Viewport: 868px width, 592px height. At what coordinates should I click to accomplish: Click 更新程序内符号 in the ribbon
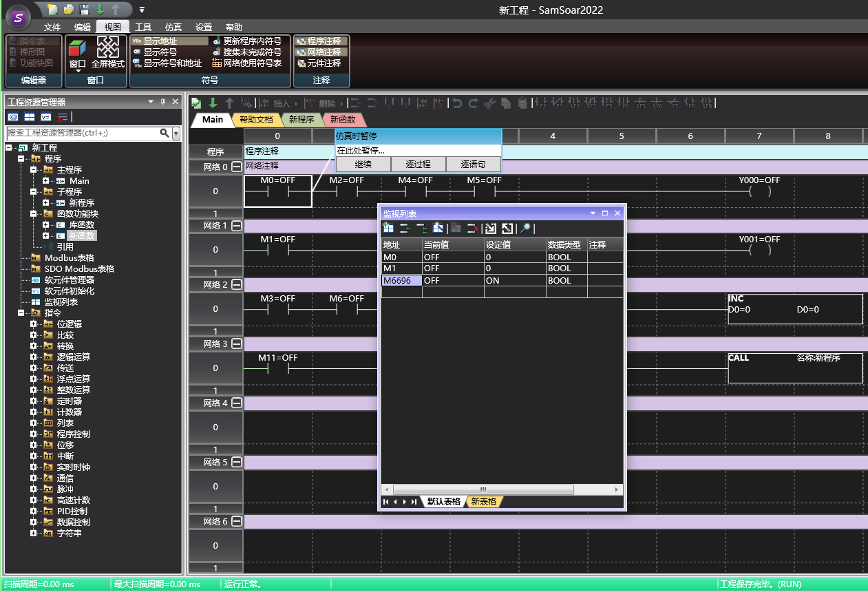tap(247, 41)
